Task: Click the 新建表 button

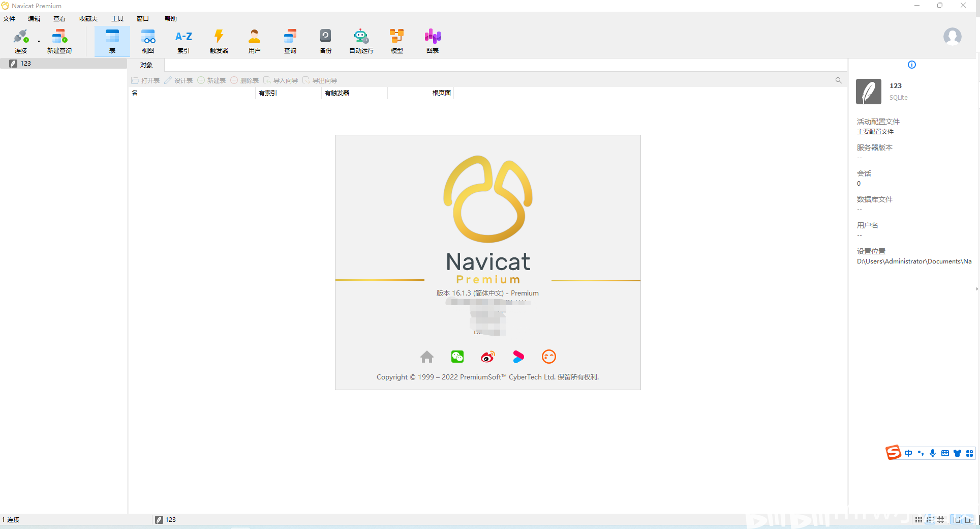Action: point(211,80)
